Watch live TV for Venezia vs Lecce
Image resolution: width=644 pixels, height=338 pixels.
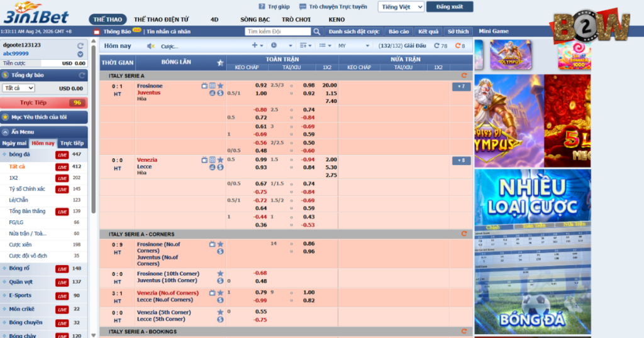coord(204,160)
